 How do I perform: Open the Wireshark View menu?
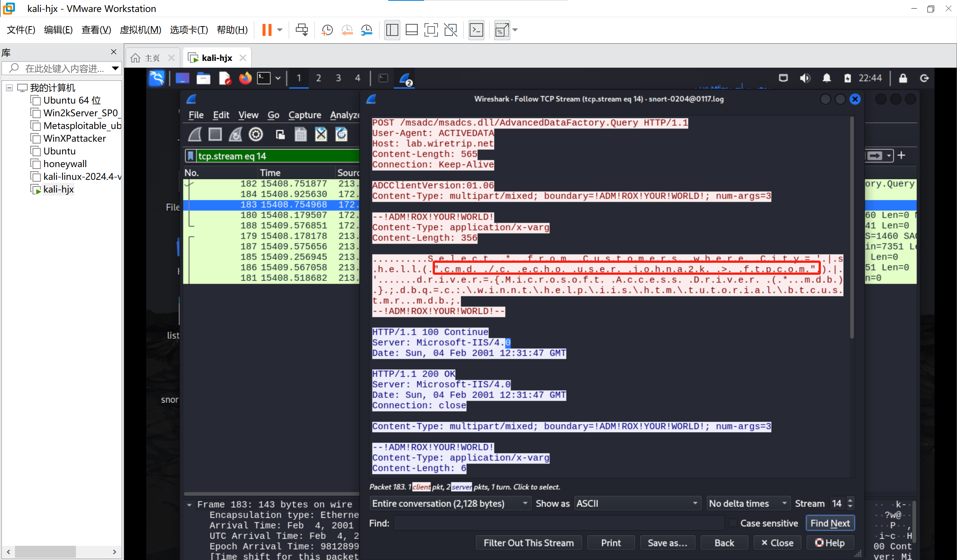(x=248, y=115)
